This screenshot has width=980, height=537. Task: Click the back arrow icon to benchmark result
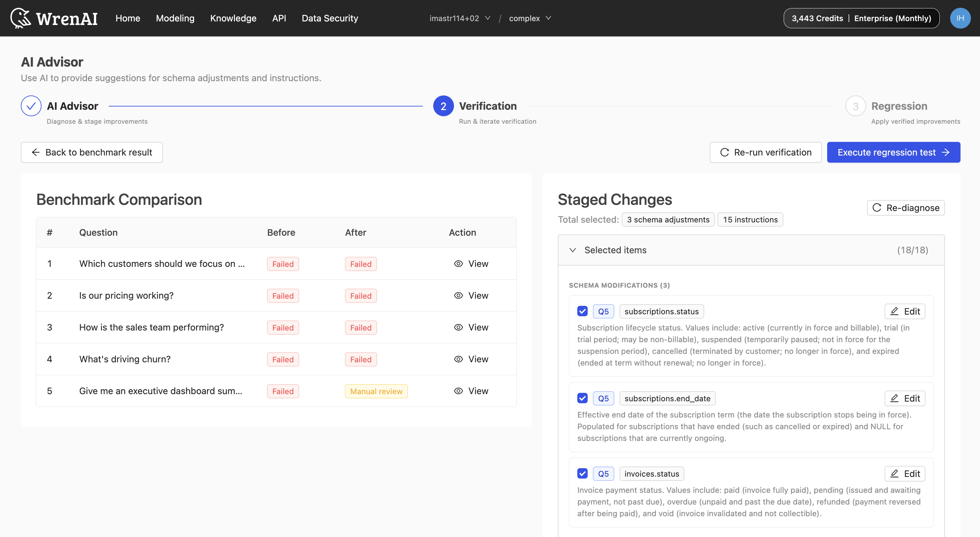(36, 152)
